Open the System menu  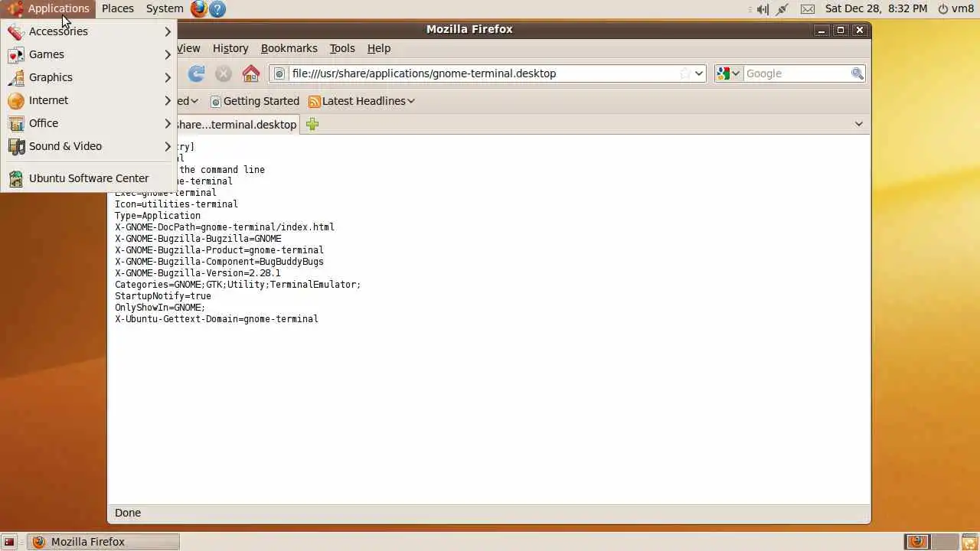click(165, 8)
